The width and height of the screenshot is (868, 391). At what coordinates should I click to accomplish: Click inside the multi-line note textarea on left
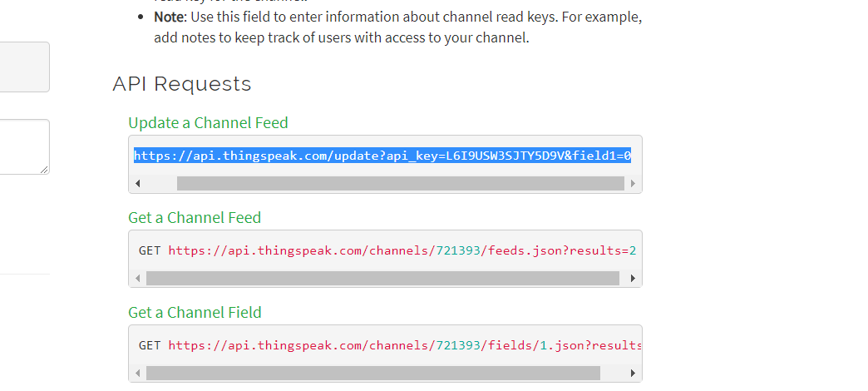tap(22, 146)
